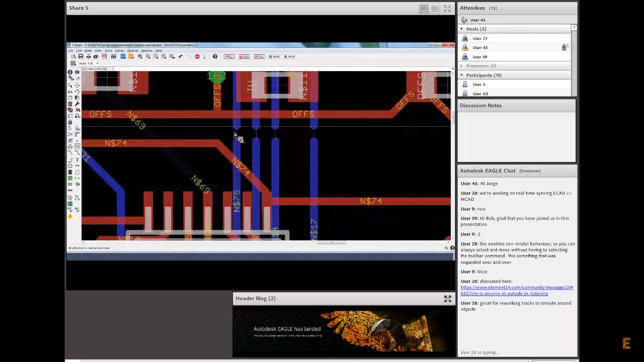Open the Help question mark icon
This screenshot has width=644, height=362.
pyautogui.click(x=215, y=57)
